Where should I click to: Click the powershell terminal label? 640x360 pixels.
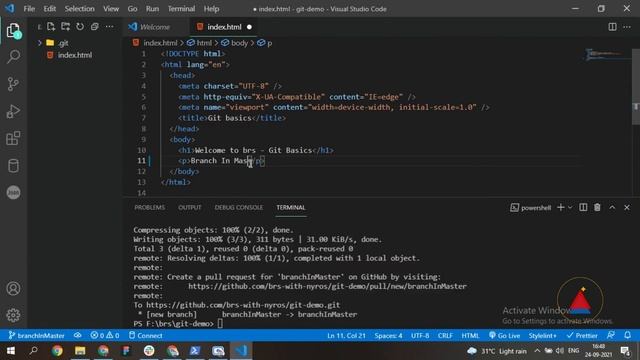[x=531, y=207]
